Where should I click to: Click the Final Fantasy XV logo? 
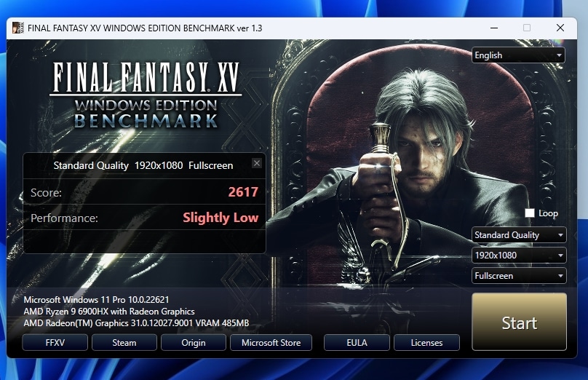click(146, 95)
